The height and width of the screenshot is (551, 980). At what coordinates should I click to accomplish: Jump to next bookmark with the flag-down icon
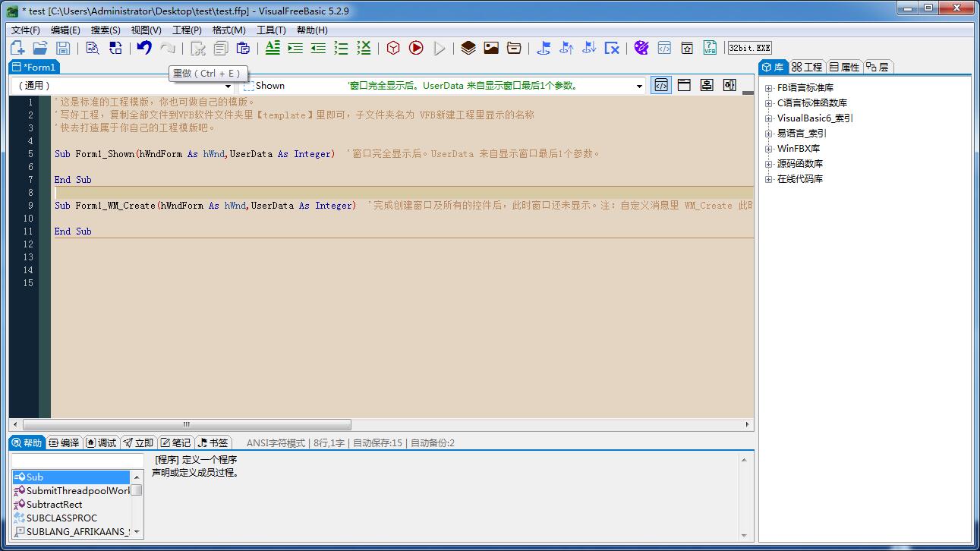589,47
